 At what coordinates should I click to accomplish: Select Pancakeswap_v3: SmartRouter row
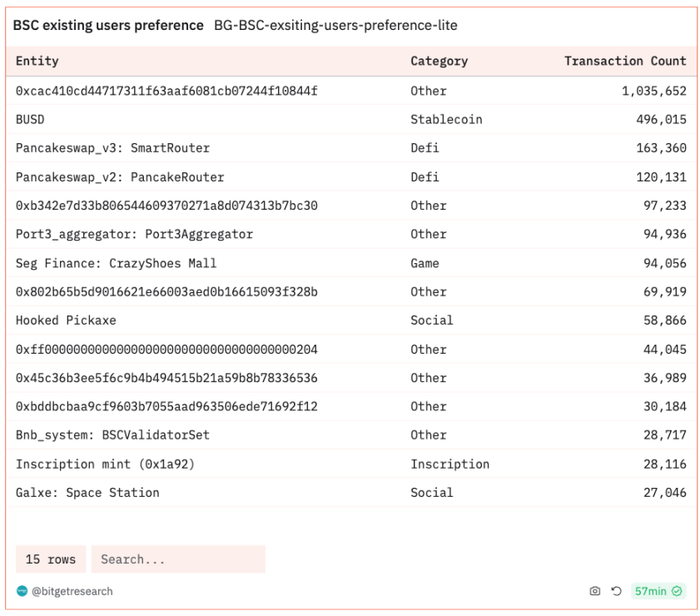(112, 148)
